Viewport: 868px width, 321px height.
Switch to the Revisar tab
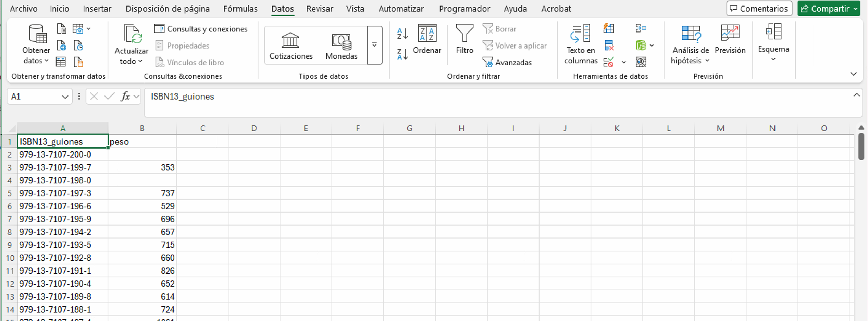tap(320, 9)
